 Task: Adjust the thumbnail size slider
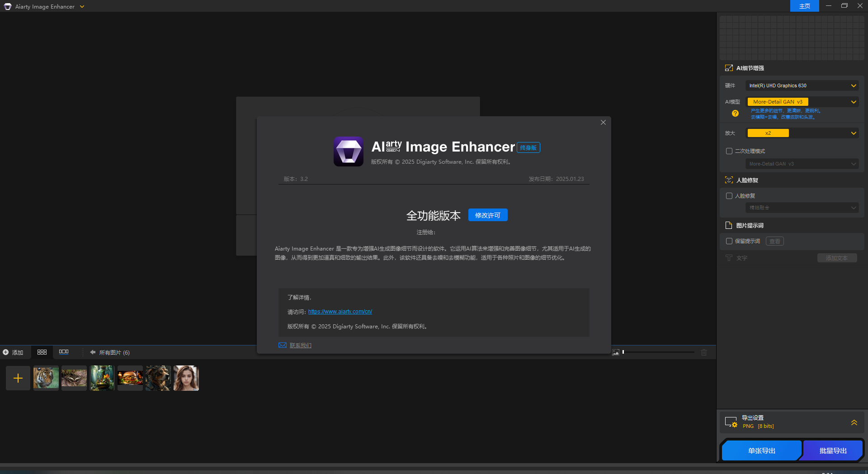tap(659, 352)
